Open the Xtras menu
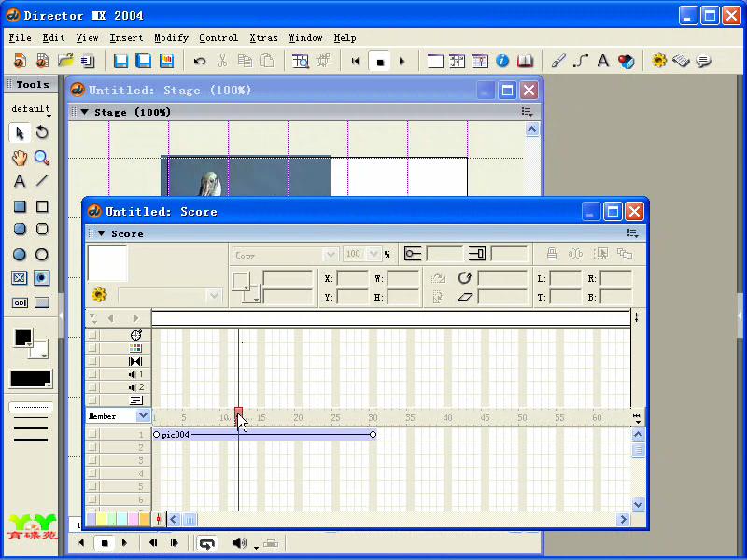The width and height of the screenshot is (747, 560). click(263, 37)
